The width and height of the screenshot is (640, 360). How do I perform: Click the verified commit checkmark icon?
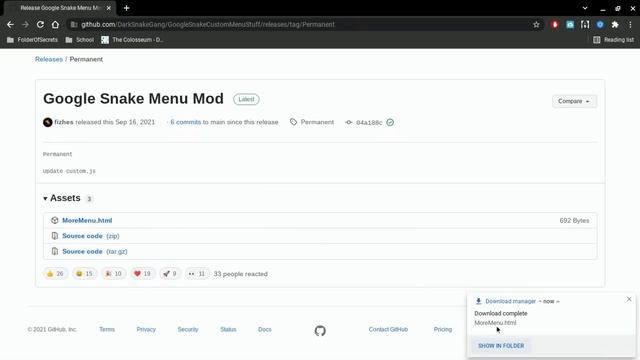390,122
